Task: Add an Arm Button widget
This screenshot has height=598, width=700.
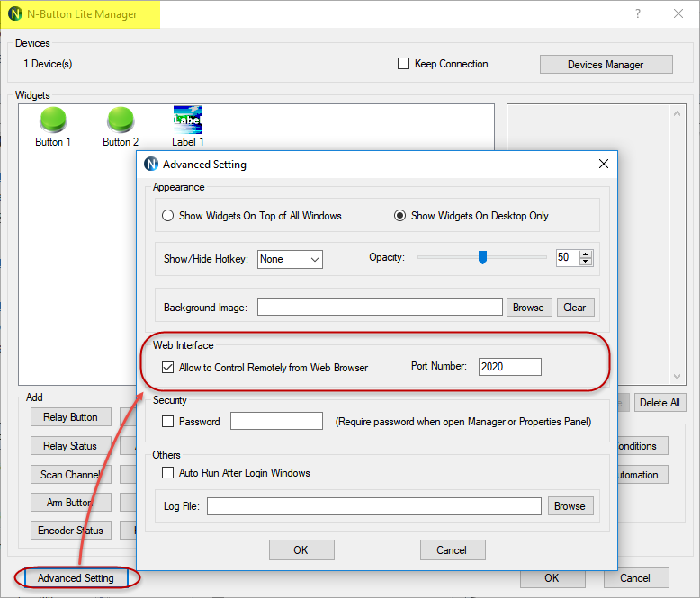Action: [70, 503]
